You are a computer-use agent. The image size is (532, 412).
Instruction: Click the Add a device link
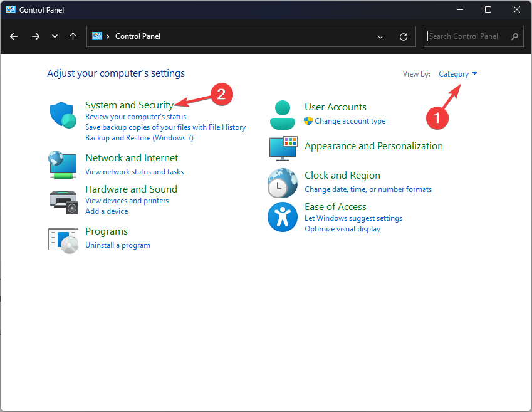pos(107,211)
